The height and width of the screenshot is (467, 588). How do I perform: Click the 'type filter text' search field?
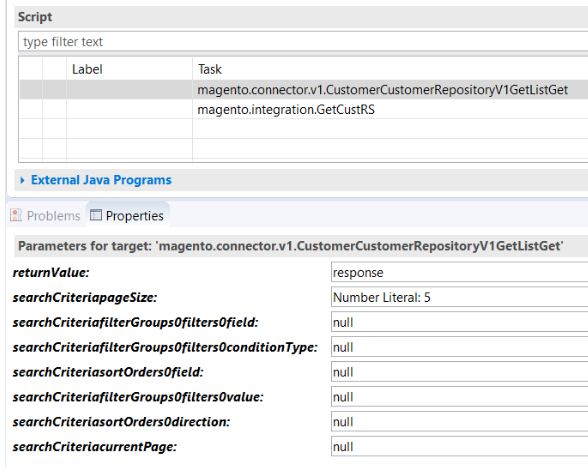(303, 42)
